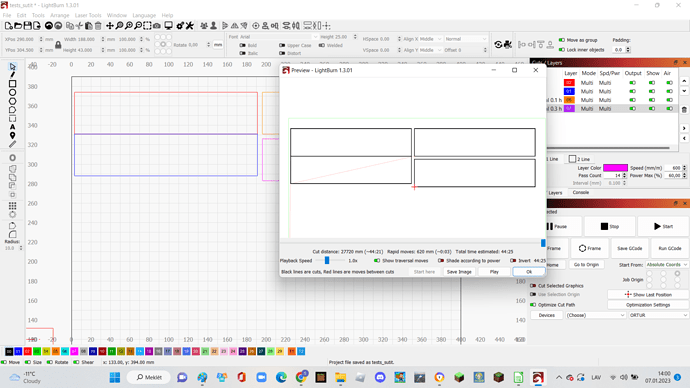Toggle Invert in the Preview window
Image resolution: width=690 pixels, height=388 pixels.
tap(513, 260)
